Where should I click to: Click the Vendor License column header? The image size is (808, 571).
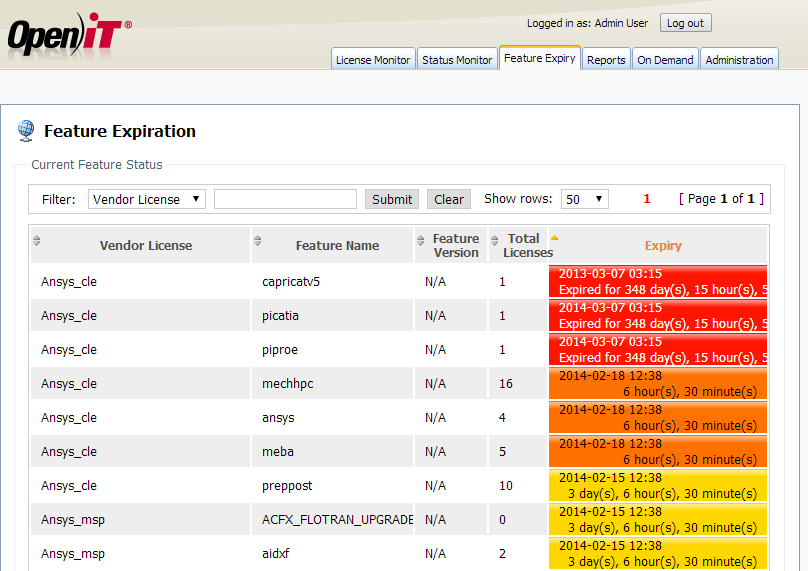pos(140,245)
